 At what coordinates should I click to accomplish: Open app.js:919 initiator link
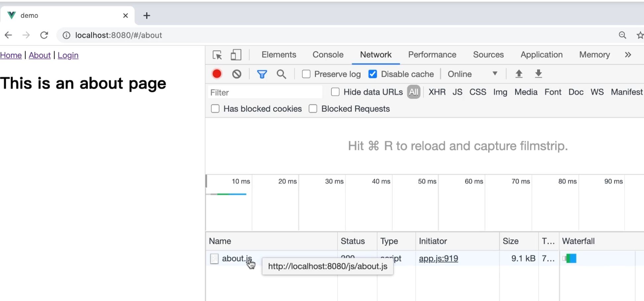[x=438, y=259]
